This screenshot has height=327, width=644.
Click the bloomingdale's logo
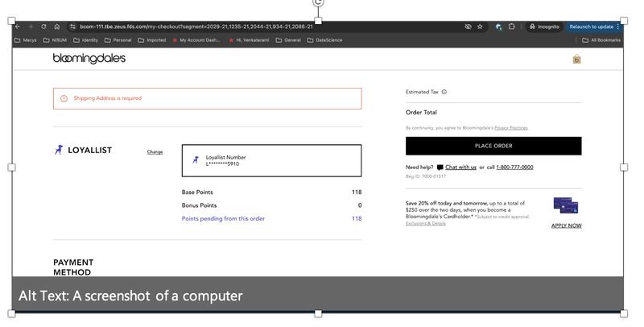click(x=89, y=58)
